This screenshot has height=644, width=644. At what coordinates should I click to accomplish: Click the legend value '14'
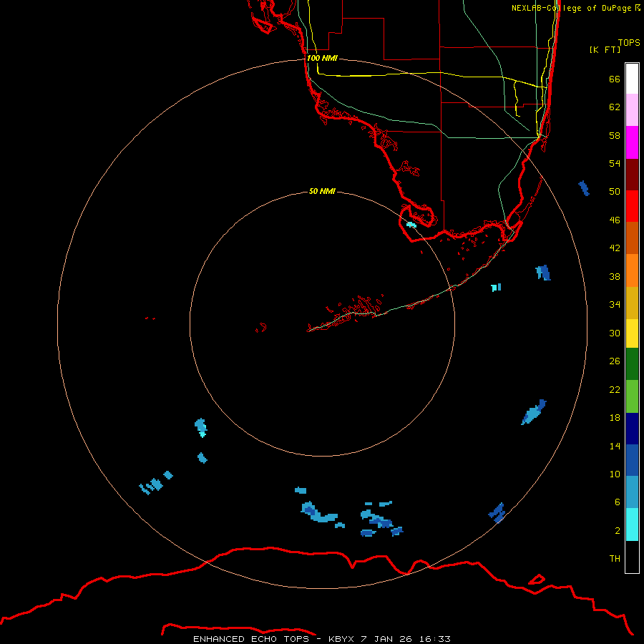(x=615, y=446)
